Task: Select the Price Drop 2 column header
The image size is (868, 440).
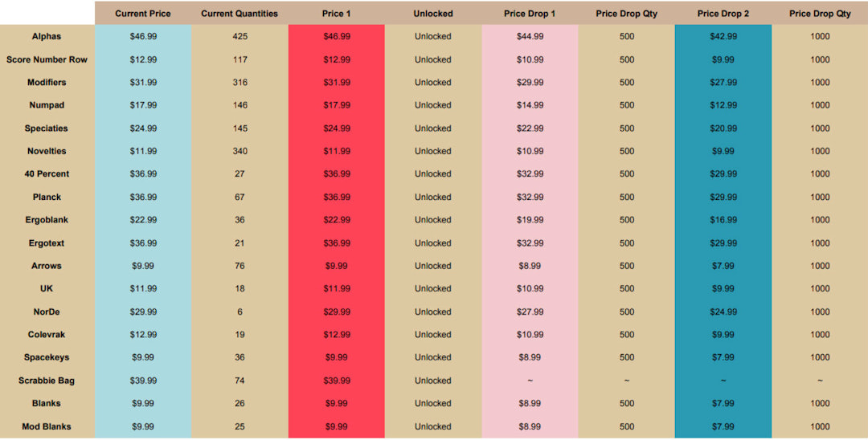Action: tap(723, 14)
